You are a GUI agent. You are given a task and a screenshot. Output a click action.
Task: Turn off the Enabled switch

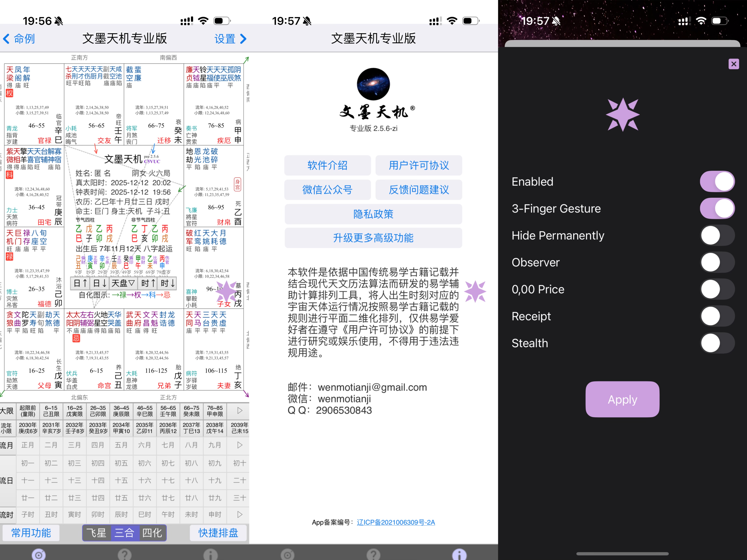717,181
